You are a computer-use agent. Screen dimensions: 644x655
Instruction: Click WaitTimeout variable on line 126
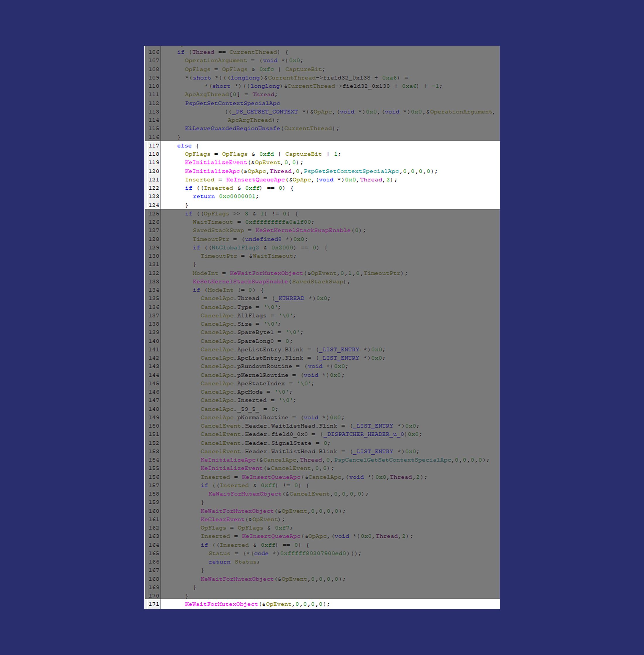213,222
